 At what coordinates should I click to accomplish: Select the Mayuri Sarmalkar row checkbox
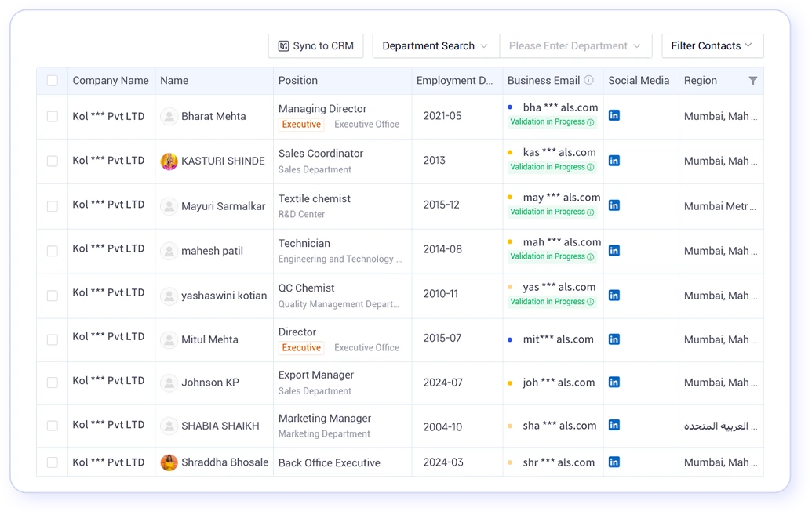[x=53, y=206]
